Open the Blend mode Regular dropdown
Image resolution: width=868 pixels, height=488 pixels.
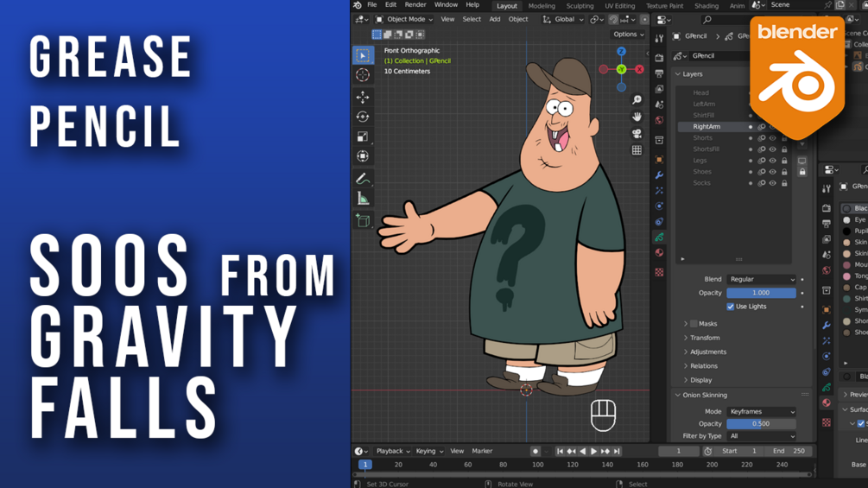point(761,279)
